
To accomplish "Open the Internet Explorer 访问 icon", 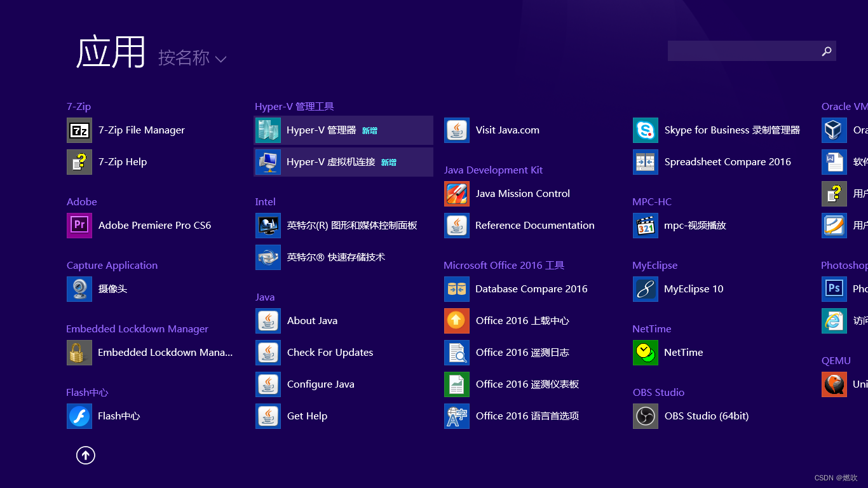I will tap(834, 321).
